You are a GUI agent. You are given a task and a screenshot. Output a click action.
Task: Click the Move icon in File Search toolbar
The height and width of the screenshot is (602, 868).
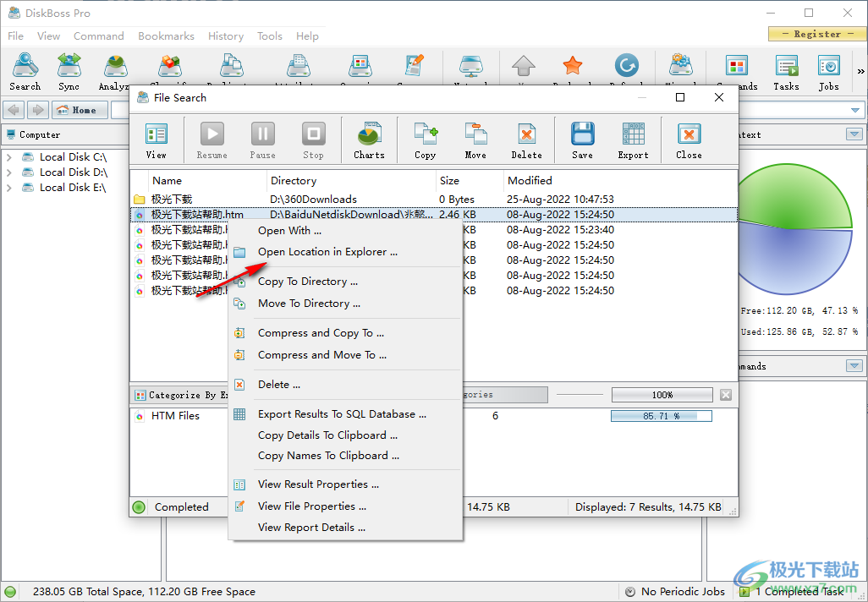coord(475,140)
